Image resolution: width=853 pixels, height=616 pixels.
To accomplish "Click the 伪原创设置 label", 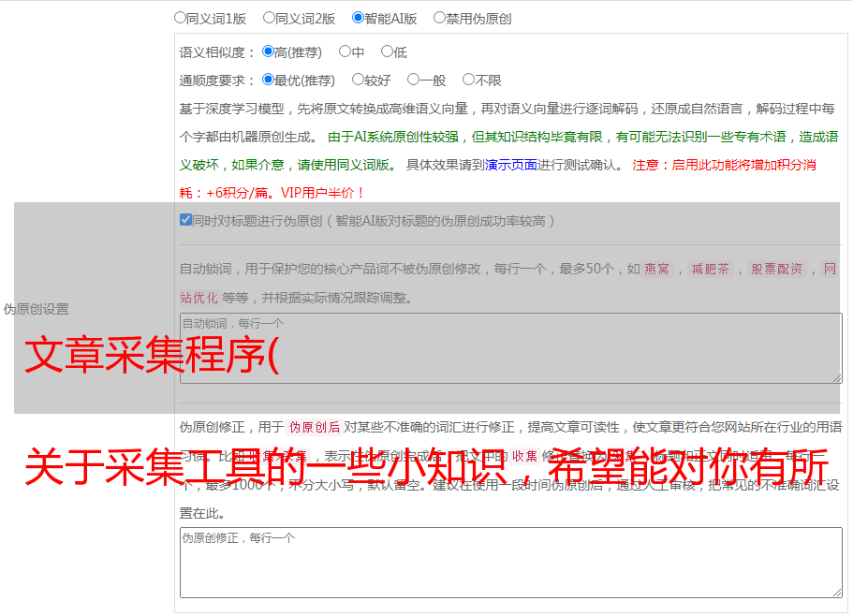I will pos(37,309).
